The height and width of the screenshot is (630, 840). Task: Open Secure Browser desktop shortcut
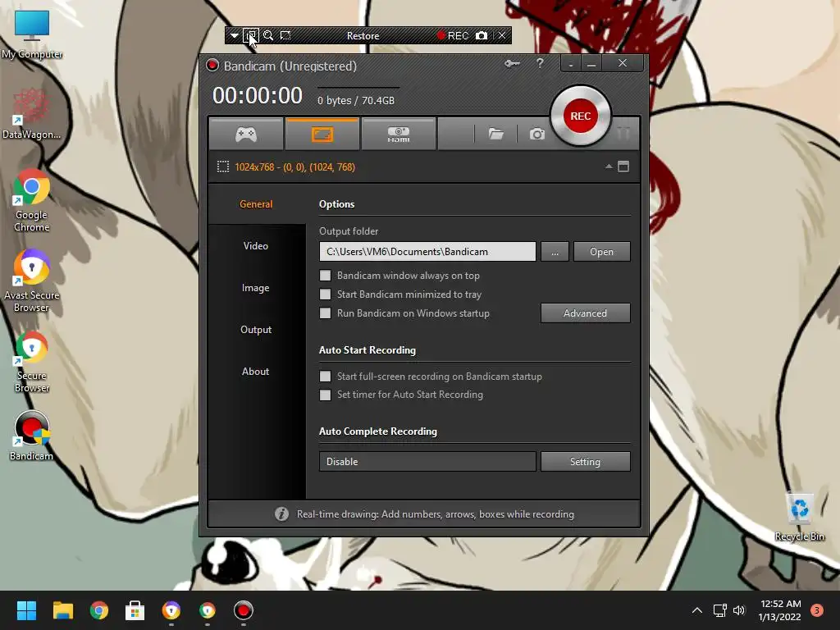pos(32,362)
